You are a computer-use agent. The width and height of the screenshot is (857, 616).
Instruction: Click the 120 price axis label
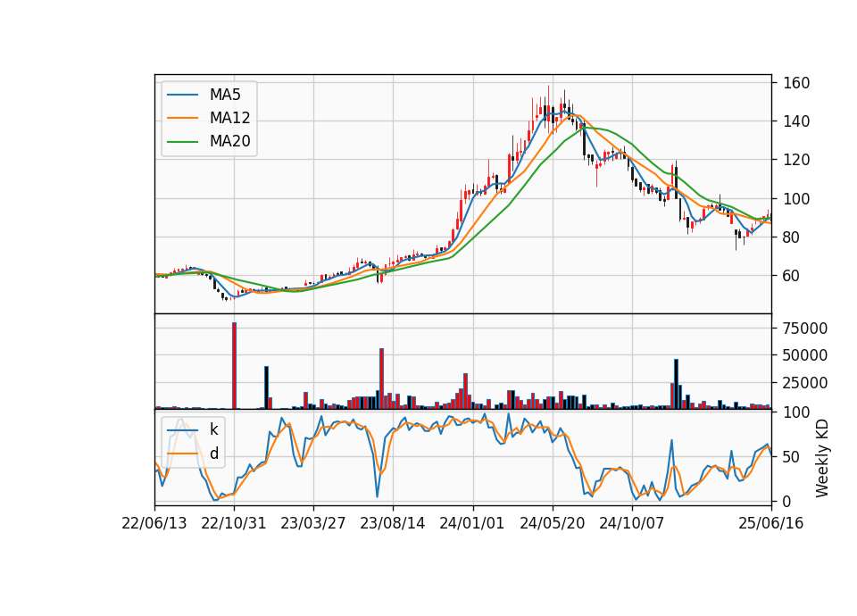(x=796, y=160)
